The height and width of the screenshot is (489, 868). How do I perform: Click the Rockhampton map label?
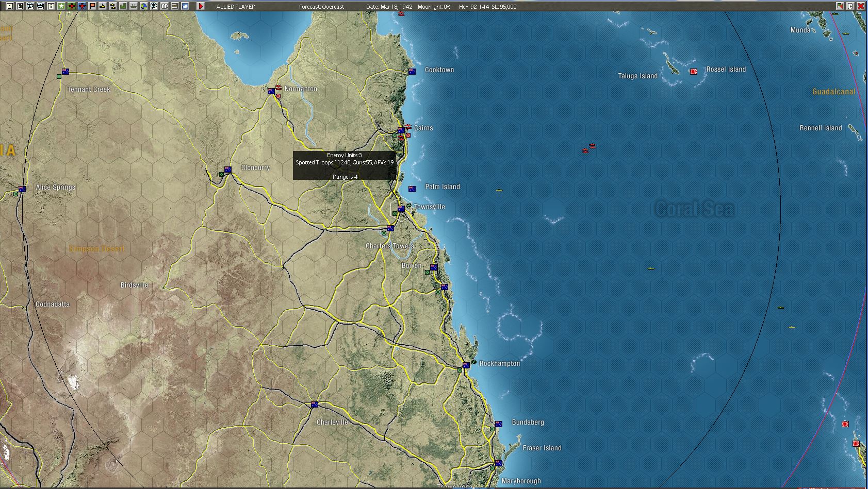point(500,364)
